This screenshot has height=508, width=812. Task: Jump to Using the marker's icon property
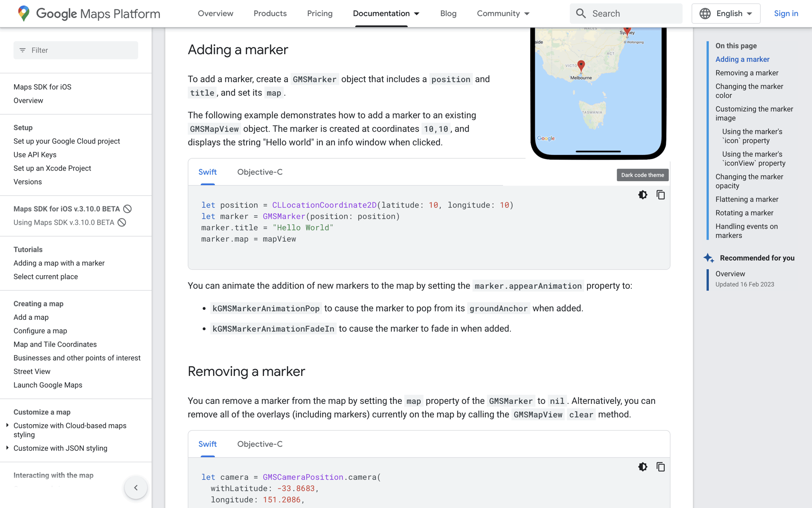coord(752,136)
